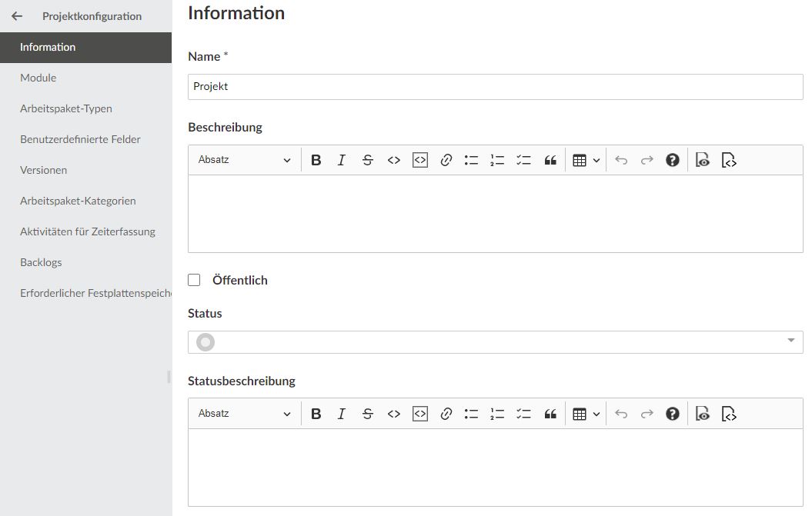Screen dimensions: 812x516
Task: Click the Name input field
Action: [x=495, y=87]
